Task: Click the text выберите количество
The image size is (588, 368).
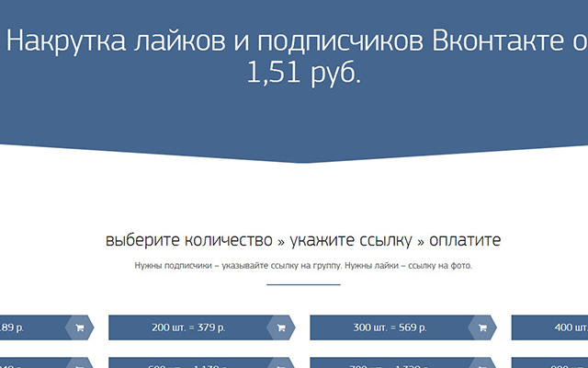Action: (x=189, y=240)
